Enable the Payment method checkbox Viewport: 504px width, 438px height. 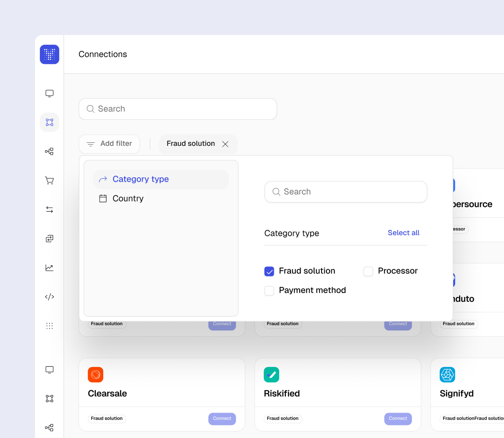pyautogui.click(x=269, y=291)
